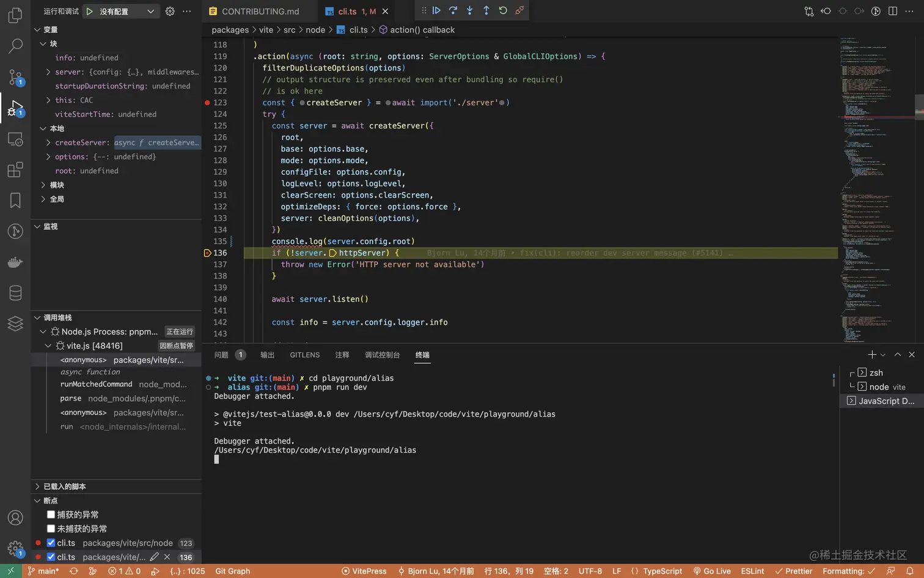Click the code minimap on the right
This screenshot has width=924, height=578.
876,190
